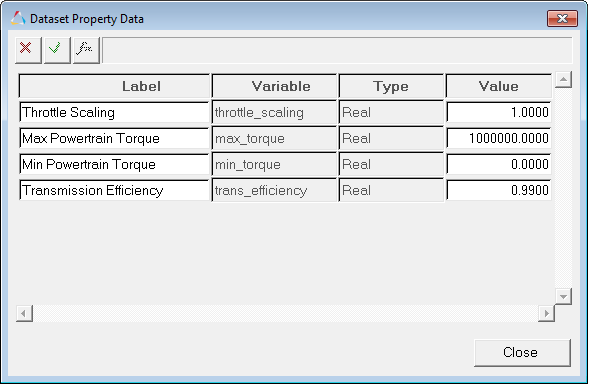592x384 pixels.
Task: Edit the Throttle Scaling value 1.0000
Action: tap(499, 112)
